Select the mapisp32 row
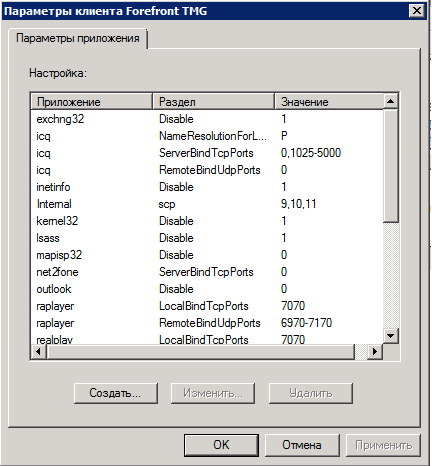Image resolution: width=432 pixels, height=466 pixels. (207, 255)
